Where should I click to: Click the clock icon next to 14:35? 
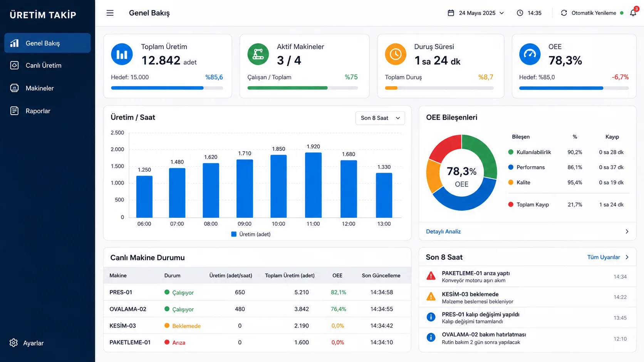click(520, 13)
